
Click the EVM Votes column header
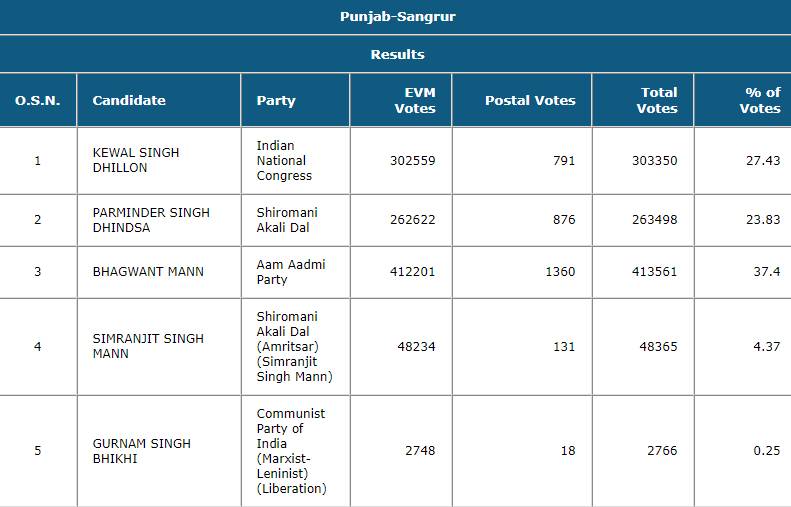(x=415, y=100)
